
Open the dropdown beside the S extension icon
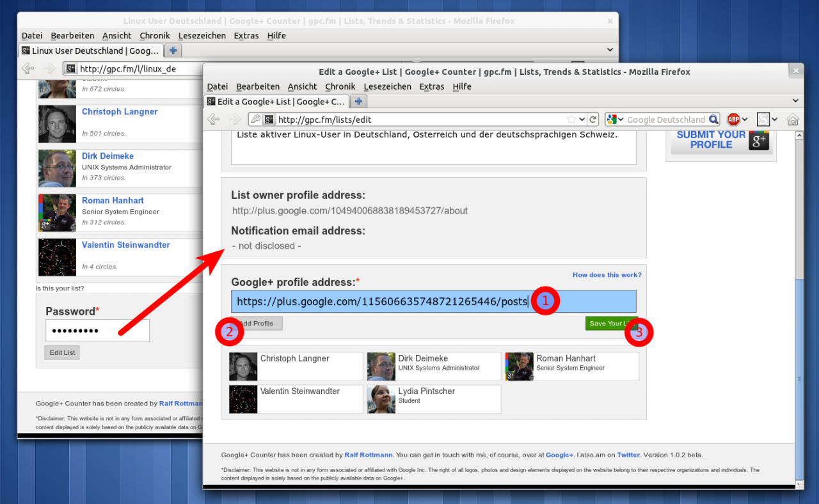pos(775,120)
